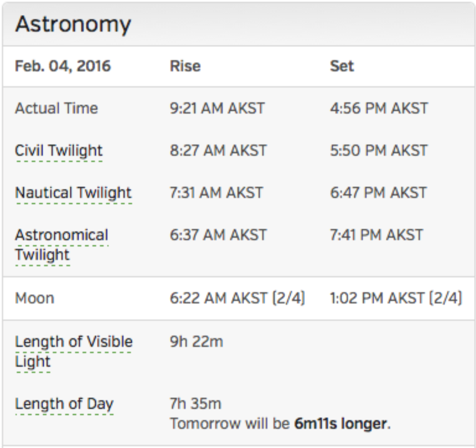Select the Astronomy panel heading

coord(73,24)
